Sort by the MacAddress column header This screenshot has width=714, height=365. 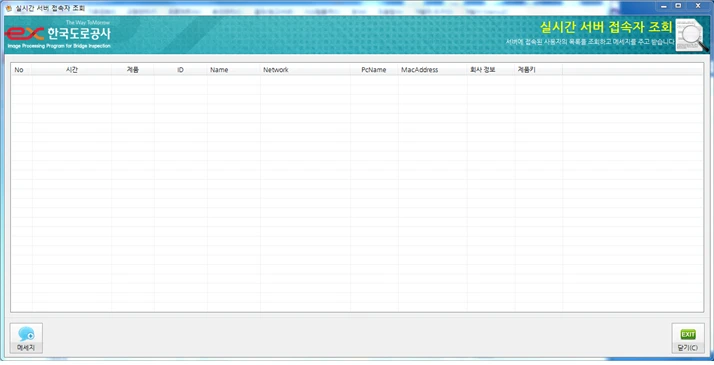pyautogui.click(x=433, y=70)
